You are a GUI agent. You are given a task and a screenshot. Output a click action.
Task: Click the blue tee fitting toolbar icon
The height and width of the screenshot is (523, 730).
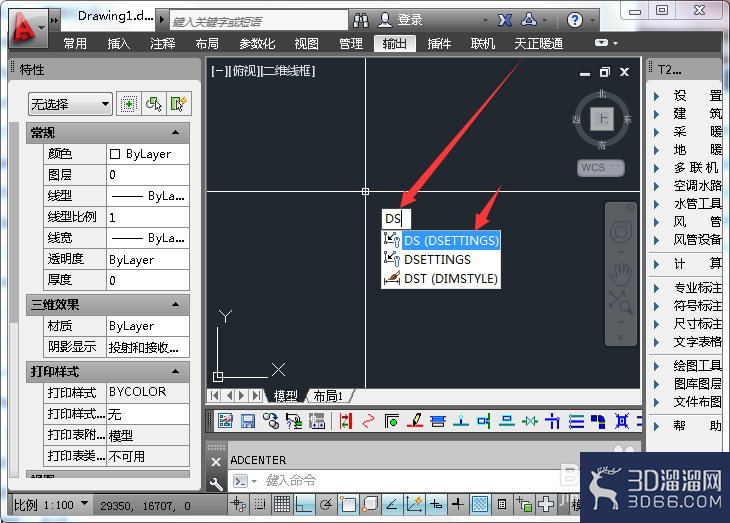pos(553,421)
